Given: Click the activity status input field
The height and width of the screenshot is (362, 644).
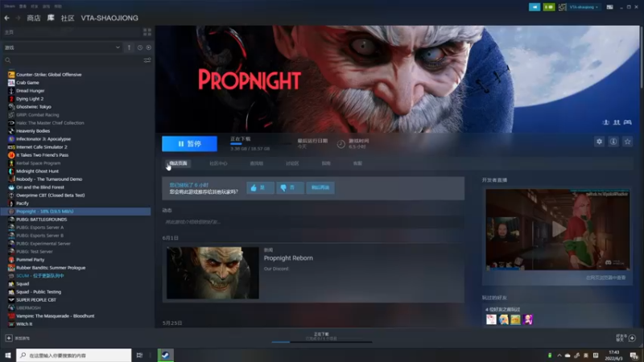Looking at the screenshot, I should pos(313,222).
